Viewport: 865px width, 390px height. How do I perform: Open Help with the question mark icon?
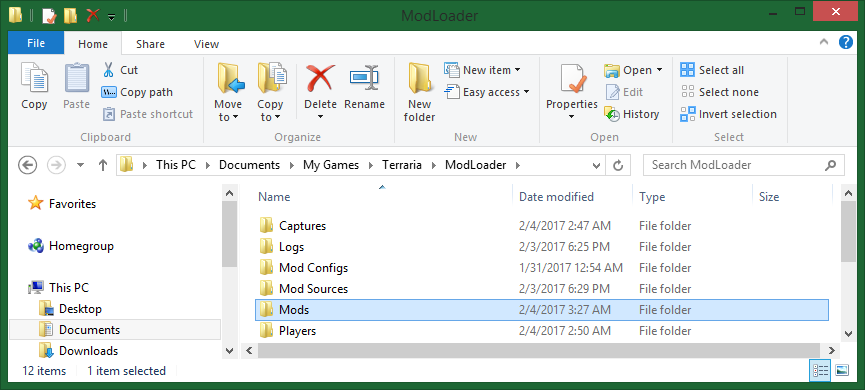point(846,42)
